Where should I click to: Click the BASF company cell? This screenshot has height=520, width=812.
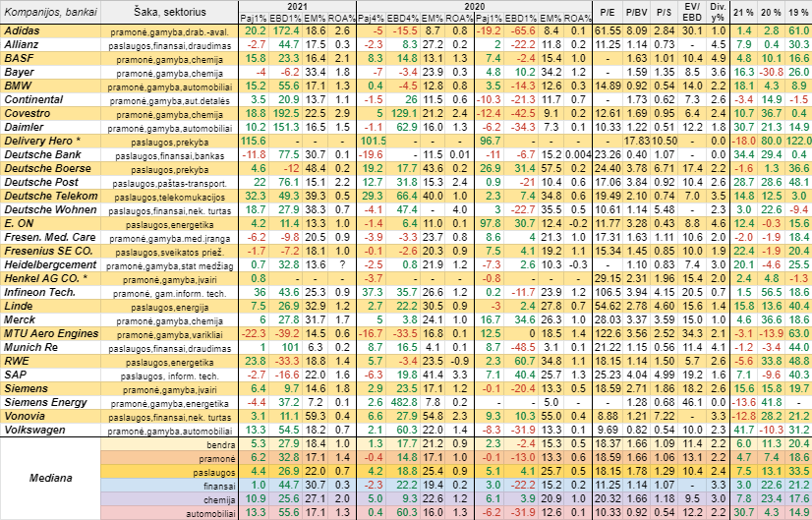pyautogui.click(x=50, y=59)
